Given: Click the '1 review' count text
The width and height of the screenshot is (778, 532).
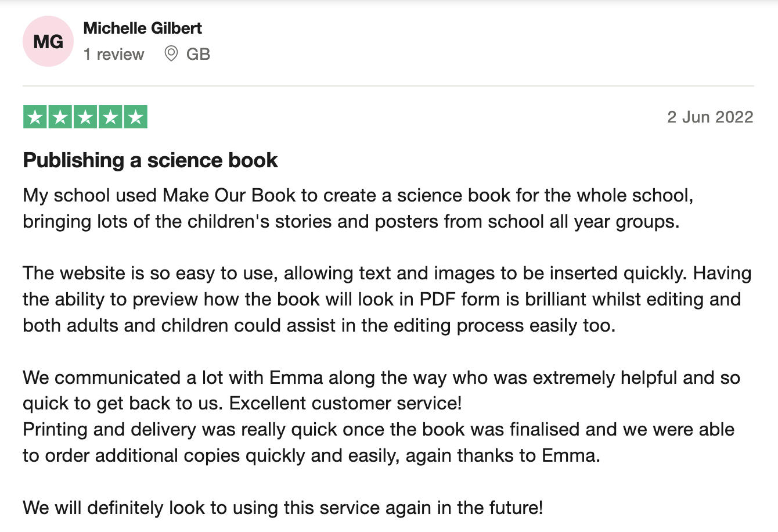Looking at the screenshot, I should [x=114, y=55].
